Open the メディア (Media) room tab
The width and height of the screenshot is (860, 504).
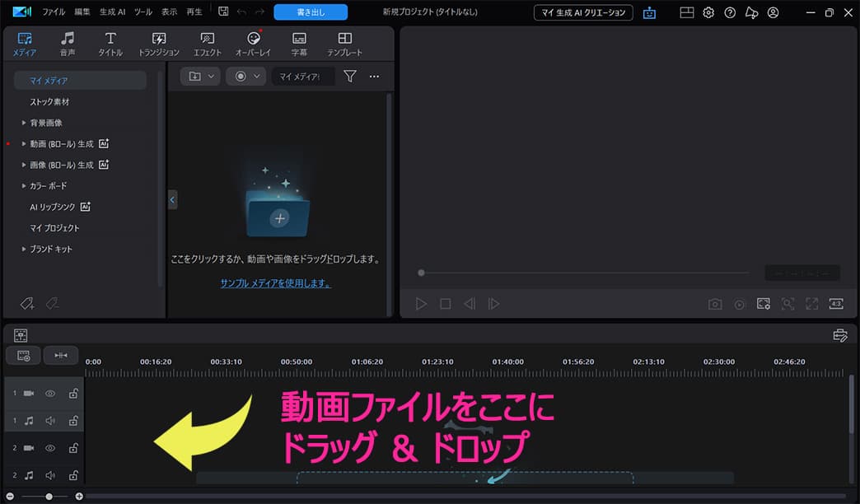point(25,44)
